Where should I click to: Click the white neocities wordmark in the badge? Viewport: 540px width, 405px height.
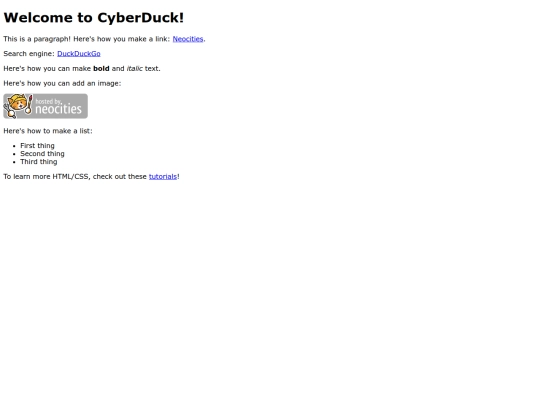tap(58, 109)
